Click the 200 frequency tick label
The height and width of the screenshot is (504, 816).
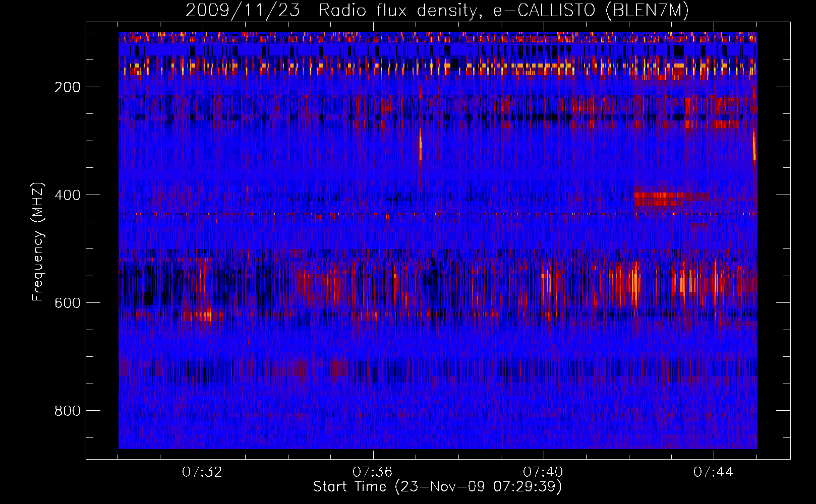tap(68, 87)
